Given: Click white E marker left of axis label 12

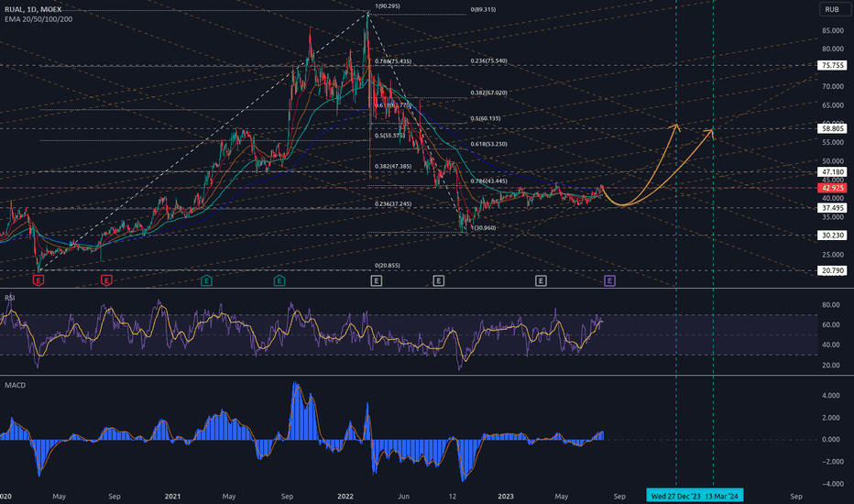Looking at the screenshot, I should point(438,280).
